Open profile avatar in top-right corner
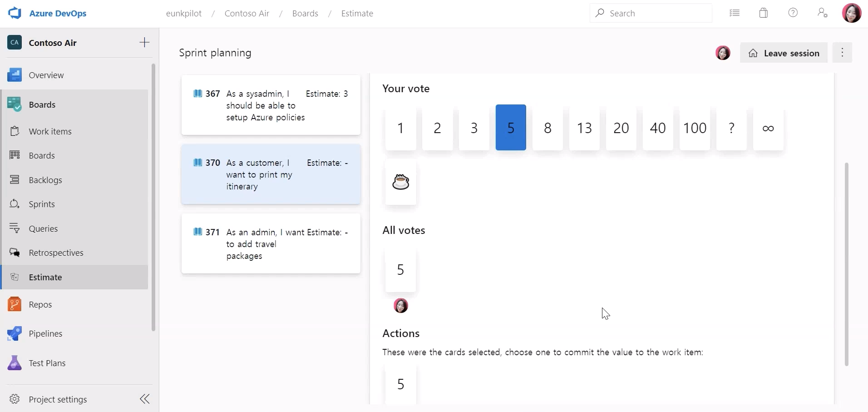This screenshot has height=412, width=868. coord(852,13)
